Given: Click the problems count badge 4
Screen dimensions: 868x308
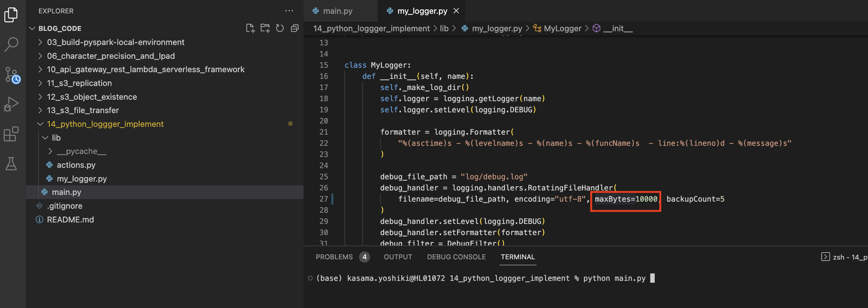Looking at the screenshot, I should coord(365,257).
